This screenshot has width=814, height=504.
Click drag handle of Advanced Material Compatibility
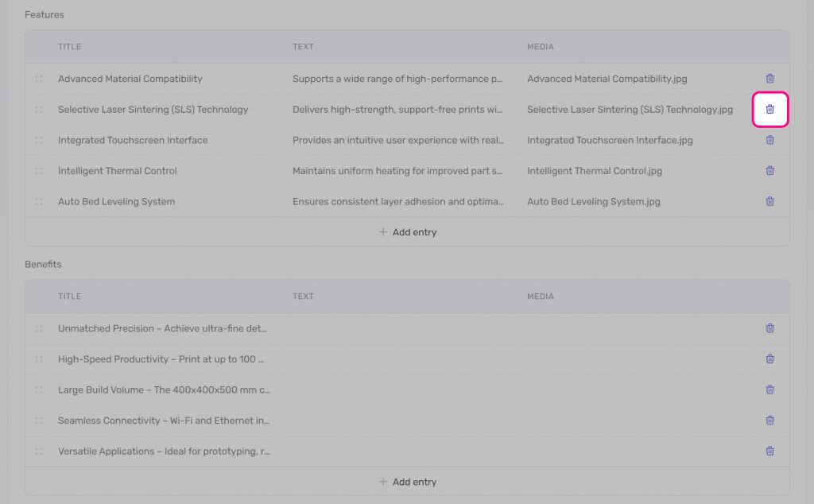tap(39, 79)
